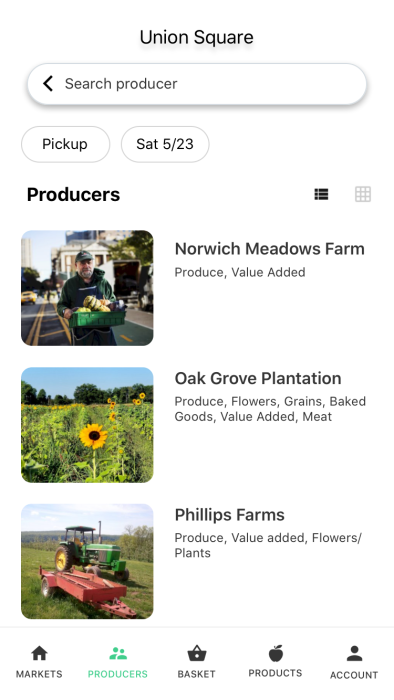This screenshot has width=394, height=700.
Task: Focus the Search producer field
Action: [x=197, y=84]
